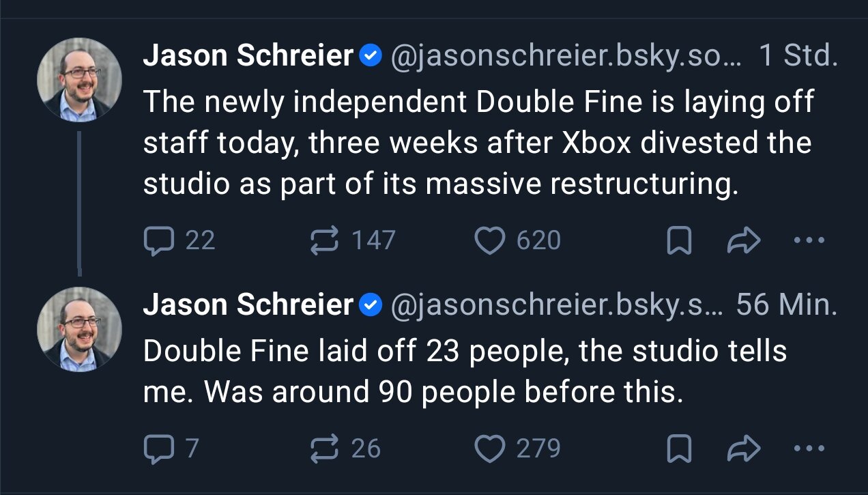Share the first post via arrow icon
This screenshot has height=495, width=868.
coord(744,240)
